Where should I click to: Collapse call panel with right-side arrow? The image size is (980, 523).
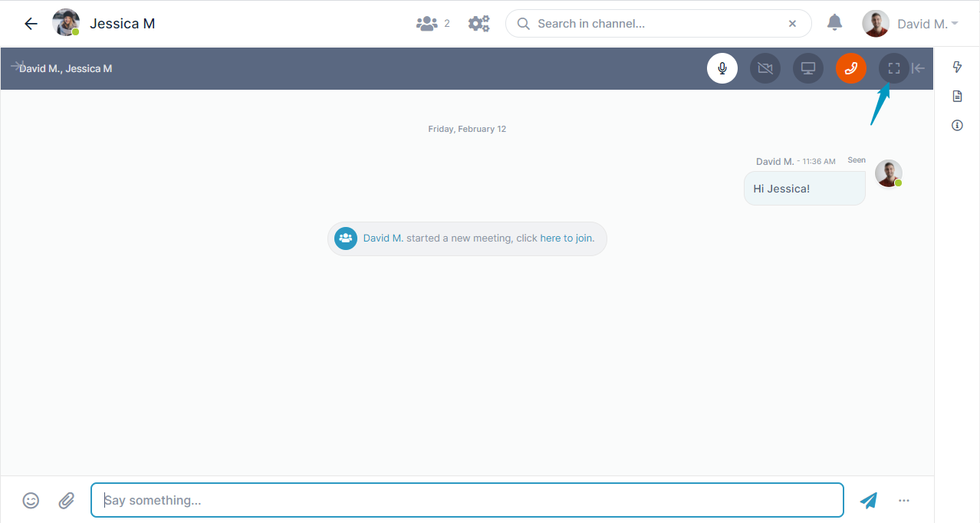(x=919, y=68)
